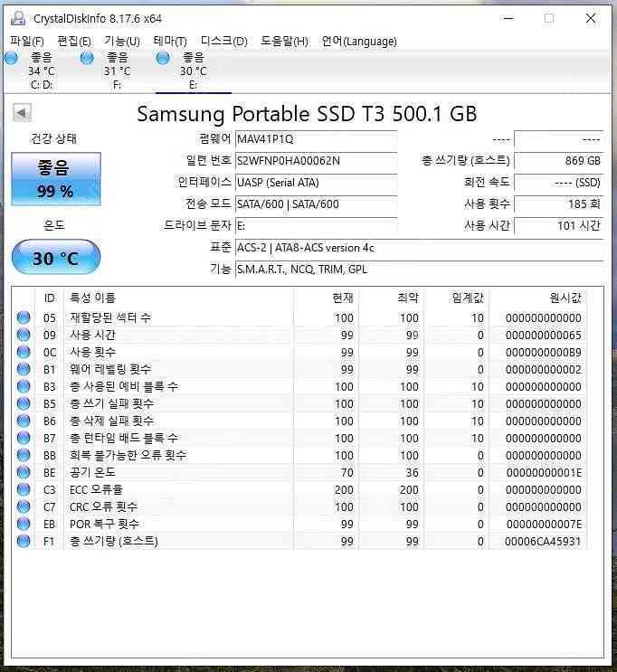The height and width of the screenshot is (672, 617).
Task: Click status orb for attribute 0C 사용 횟수
Action: [24, 352]
